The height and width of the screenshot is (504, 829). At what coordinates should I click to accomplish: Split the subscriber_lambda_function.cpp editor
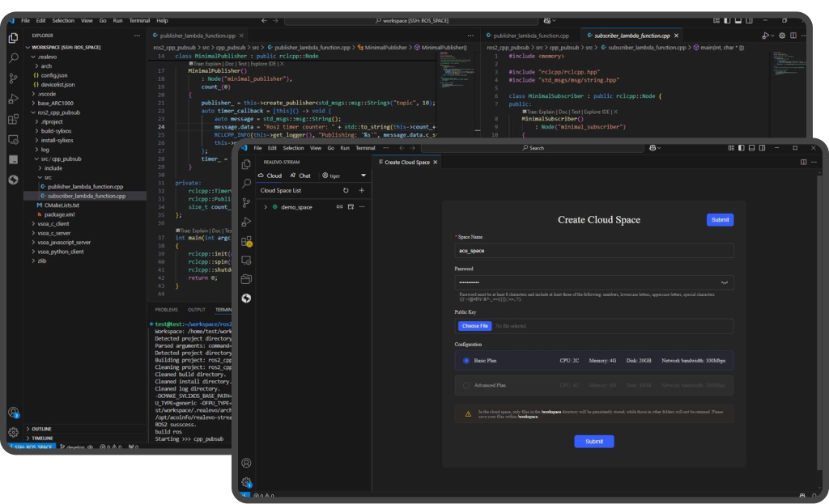pyautogui.click(x=793, y=36)
